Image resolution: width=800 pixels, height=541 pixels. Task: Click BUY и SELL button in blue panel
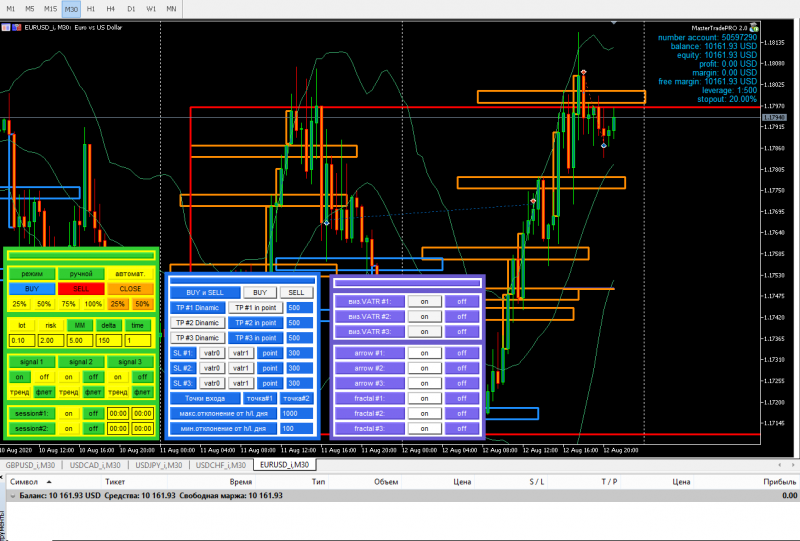coord(205,292)
